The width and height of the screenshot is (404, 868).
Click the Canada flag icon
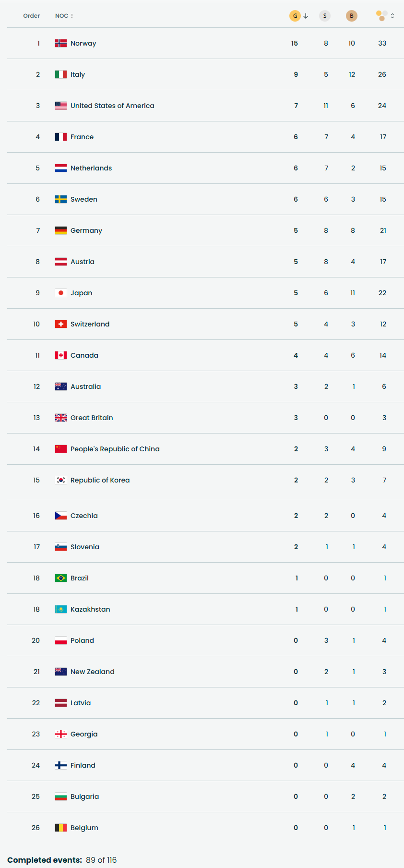click(61, 355)
